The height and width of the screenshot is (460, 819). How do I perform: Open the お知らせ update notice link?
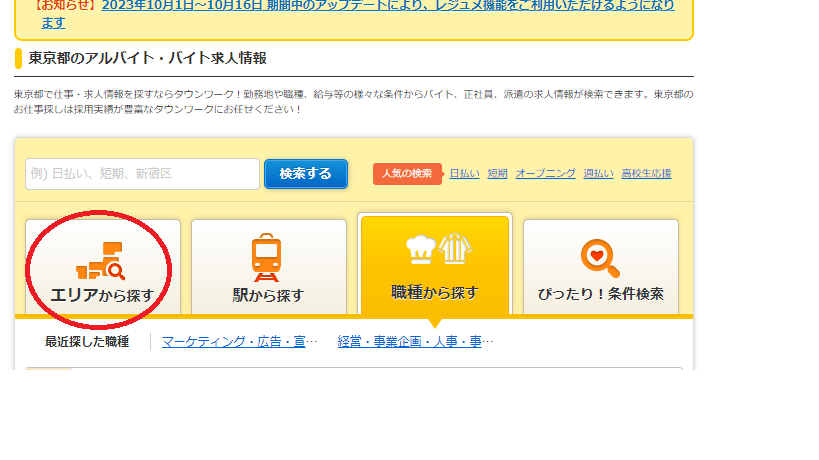click(x=400, y=12)
